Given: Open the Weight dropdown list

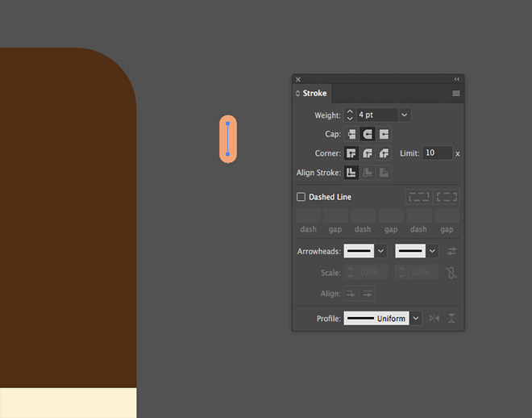Looking at the screenshot, I should 405,115.
